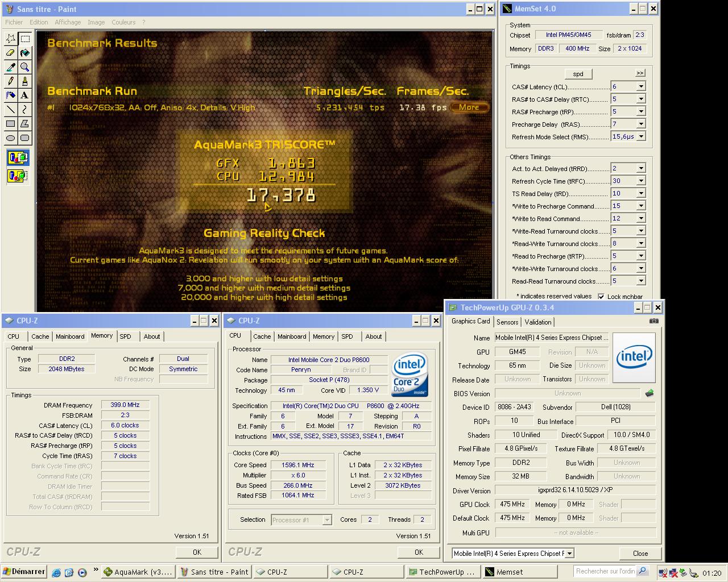Select the Free-Form Select tool in Paint
Screen dimensions: 728x582
pos(10,39)
